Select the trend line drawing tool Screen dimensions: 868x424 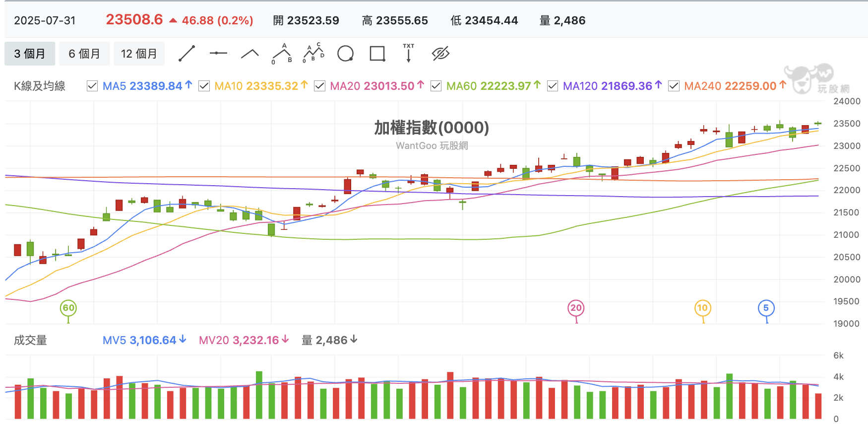click(x=186, y=54)
